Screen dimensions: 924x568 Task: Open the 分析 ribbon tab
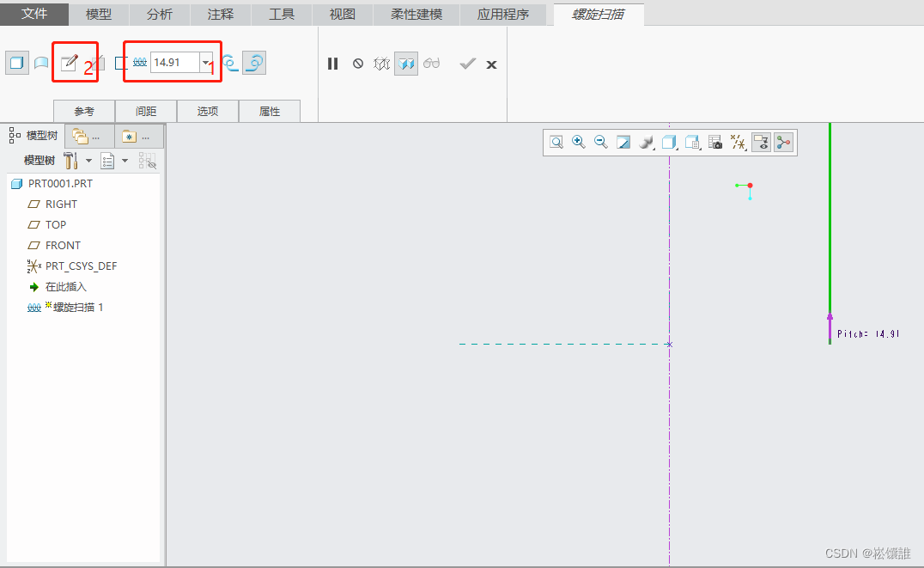pyautogui.click(x=159, y=15)
